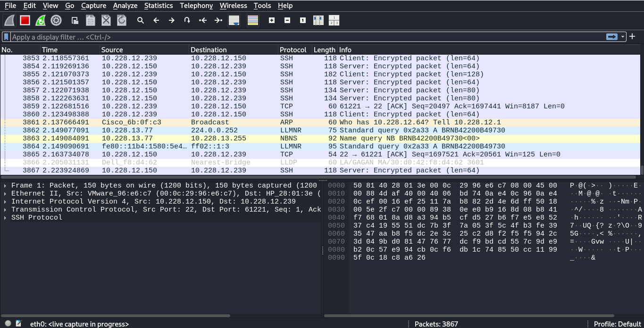Sort packets by No. column header
Viewport: 644px width, 328px height.
coord(20,49)
